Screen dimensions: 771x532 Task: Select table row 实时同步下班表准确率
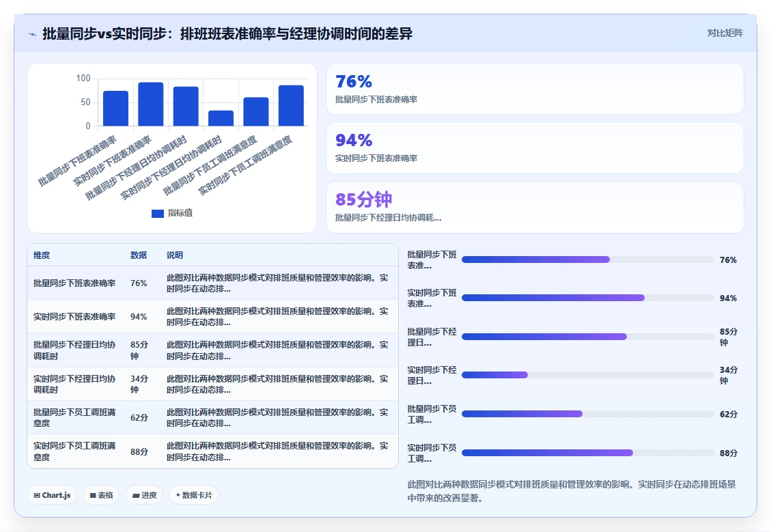[212, 317]
